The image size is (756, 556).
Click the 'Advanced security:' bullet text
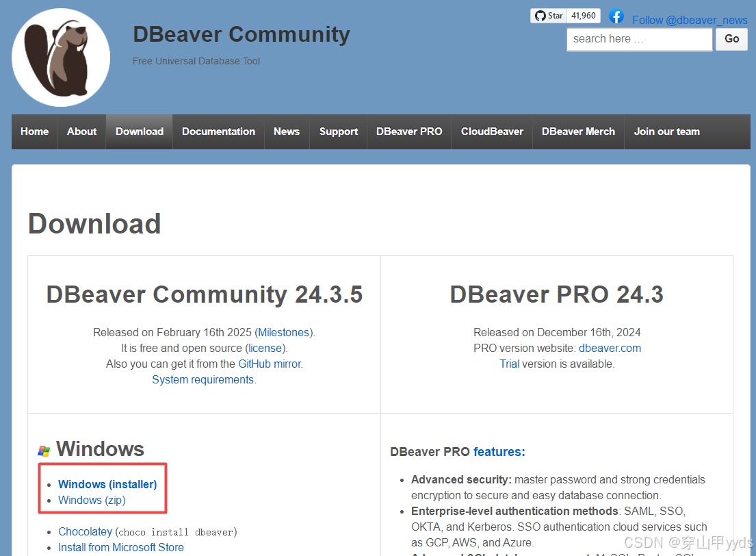pyautogui.click(x=461, y=480)
